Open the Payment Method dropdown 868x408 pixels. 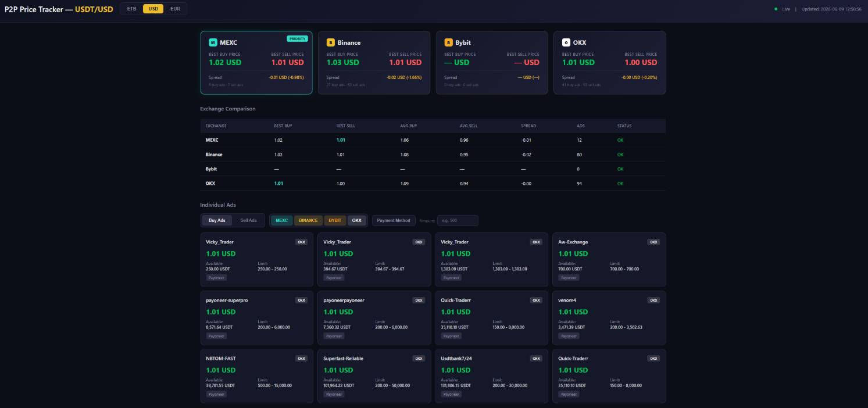point(394,220)
